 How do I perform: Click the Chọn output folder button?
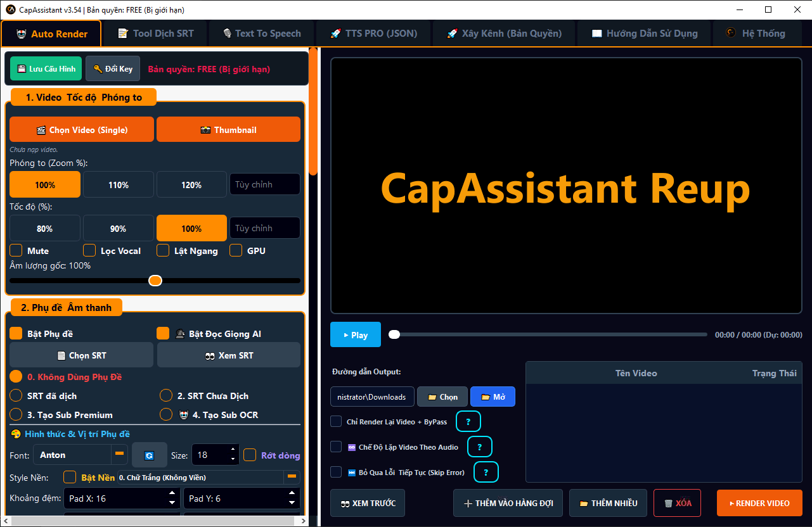pyautogui.click(x=442, y=397)
